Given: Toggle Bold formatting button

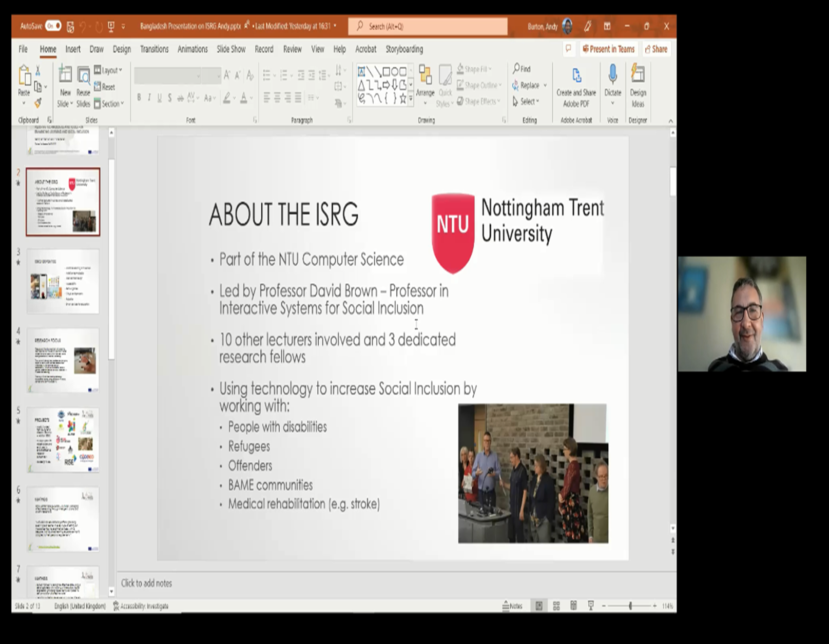Looking at the screenshot, I should tap(139, 97).
